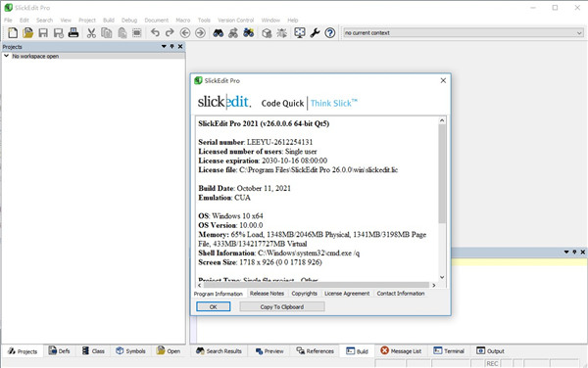Screen dimensions: 588x368
Task: Switch to the Contact Information tab
Action: coord(401,294)
